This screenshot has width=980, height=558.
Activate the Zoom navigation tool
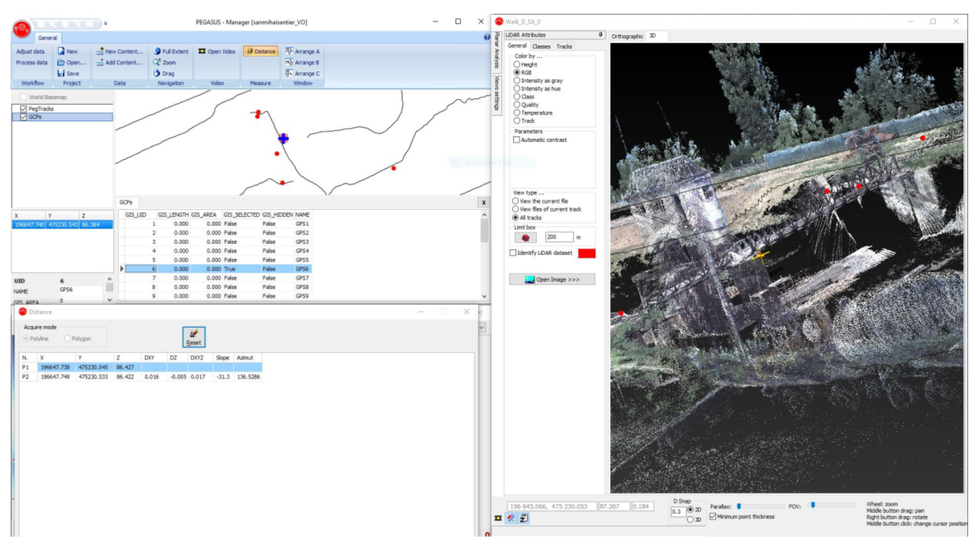point(157,62)
